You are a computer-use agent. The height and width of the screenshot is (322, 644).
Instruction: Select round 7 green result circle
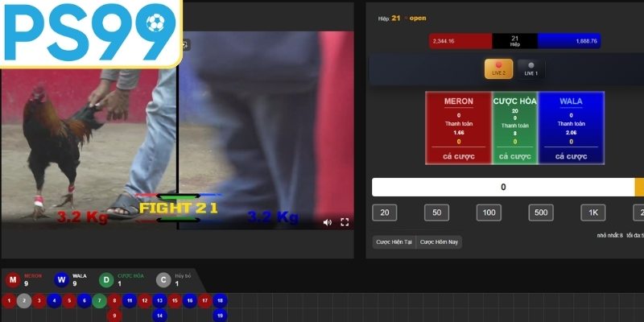(99, 301)
